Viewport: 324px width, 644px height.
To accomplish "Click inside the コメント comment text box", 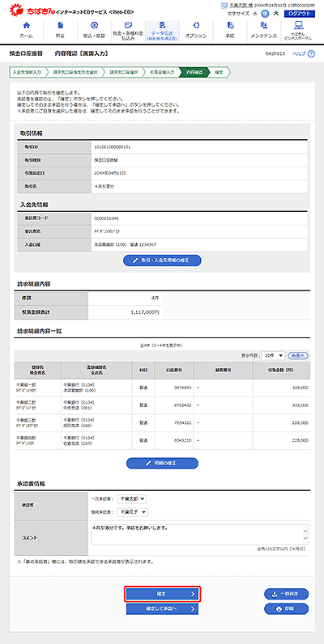I will 200,534.
